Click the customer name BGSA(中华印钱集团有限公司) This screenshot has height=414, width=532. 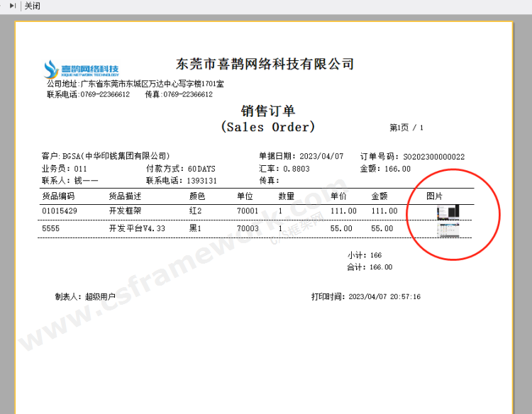click(x=116, y=157)
